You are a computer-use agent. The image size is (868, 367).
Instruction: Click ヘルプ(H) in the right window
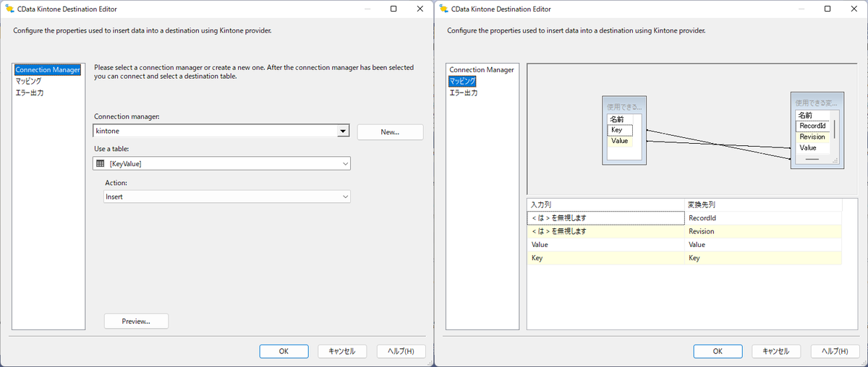pyautogui.click(x=835, y=351)
